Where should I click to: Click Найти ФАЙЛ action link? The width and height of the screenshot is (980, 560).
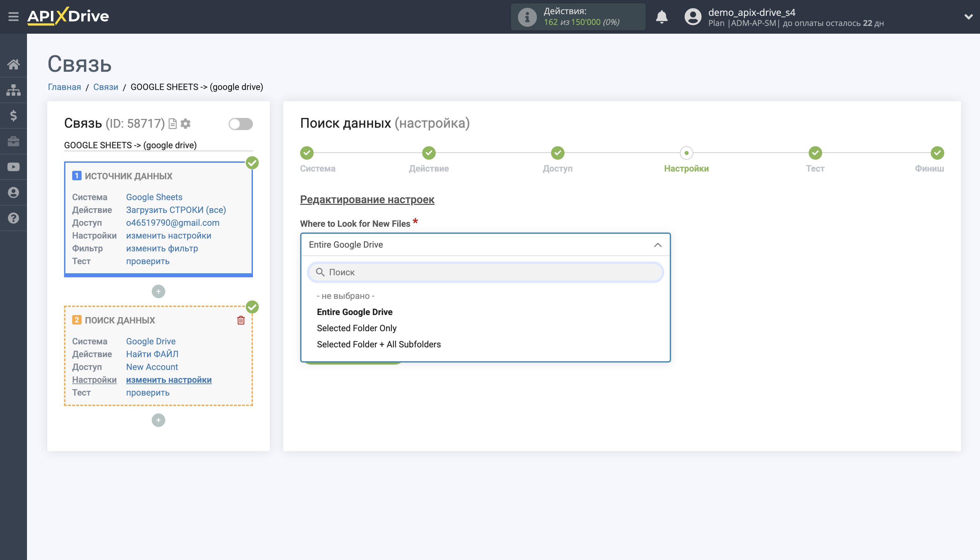click(152, 354)
